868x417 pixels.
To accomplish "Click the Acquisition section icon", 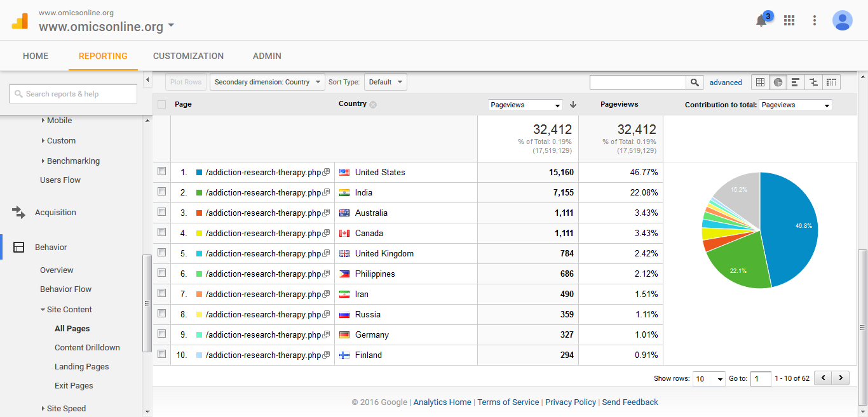I will click(18, 213).
